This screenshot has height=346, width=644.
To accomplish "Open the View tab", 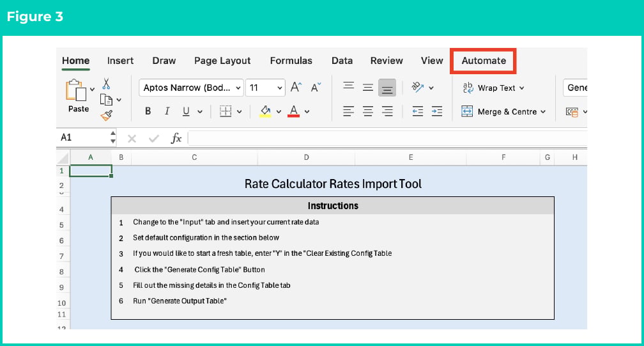I will point(432,61).
